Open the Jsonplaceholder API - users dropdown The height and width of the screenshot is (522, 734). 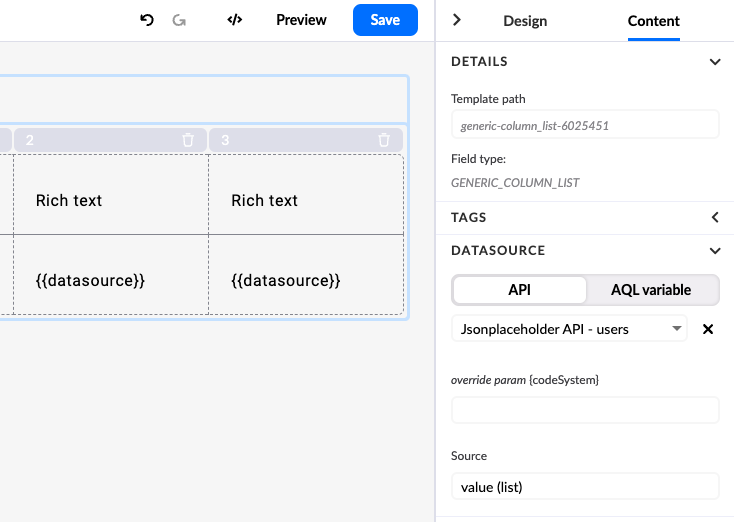569,329
